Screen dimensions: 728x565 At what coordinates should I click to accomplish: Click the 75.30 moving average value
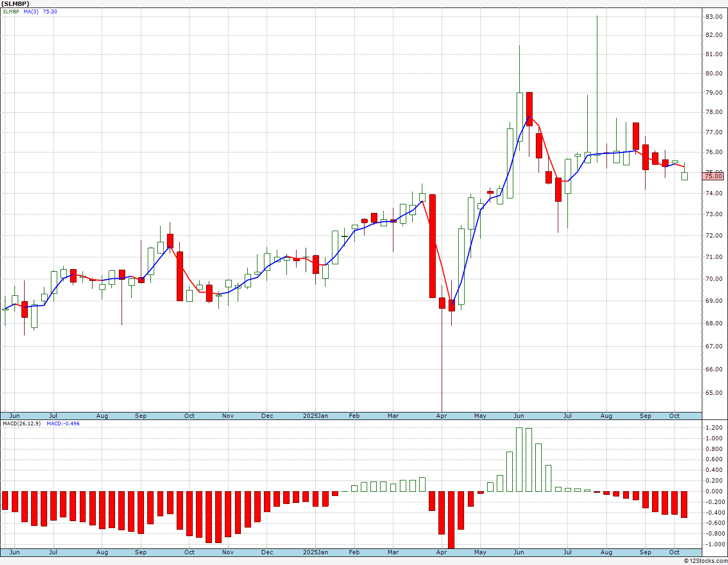(x=50, y=11)
